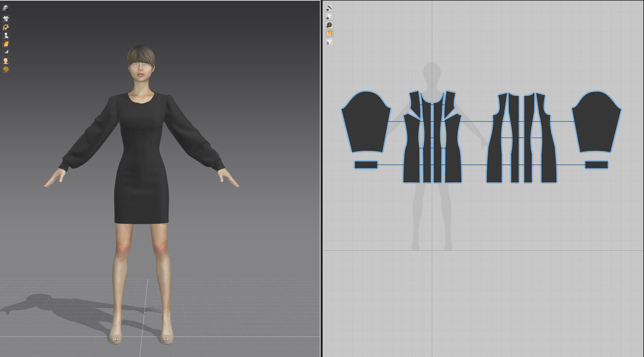644x357 pixels.
Task: Click the orange arrangement points icon
Action: pos(5,26)
